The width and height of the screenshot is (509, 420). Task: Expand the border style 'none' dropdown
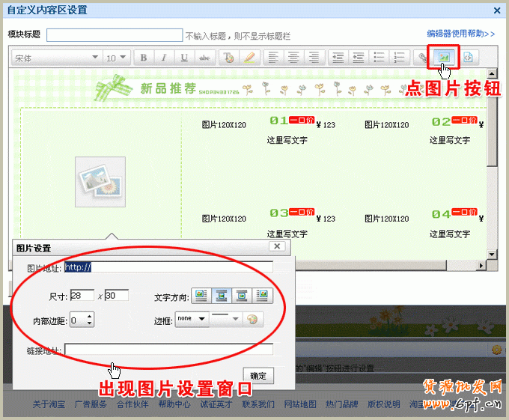192,320
